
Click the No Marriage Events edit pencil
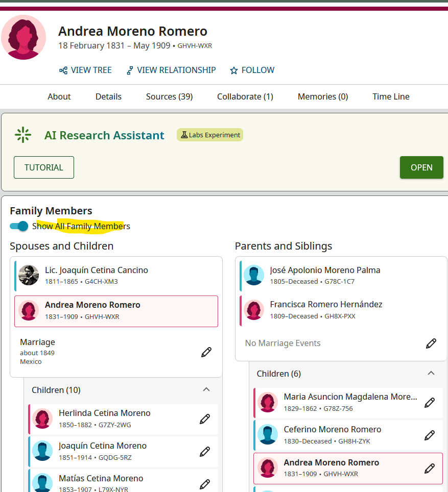point(431,343)
